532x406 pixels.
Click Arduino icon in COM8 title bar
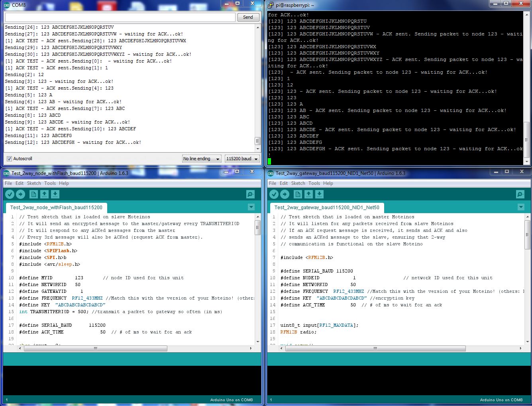click(7, 5)
